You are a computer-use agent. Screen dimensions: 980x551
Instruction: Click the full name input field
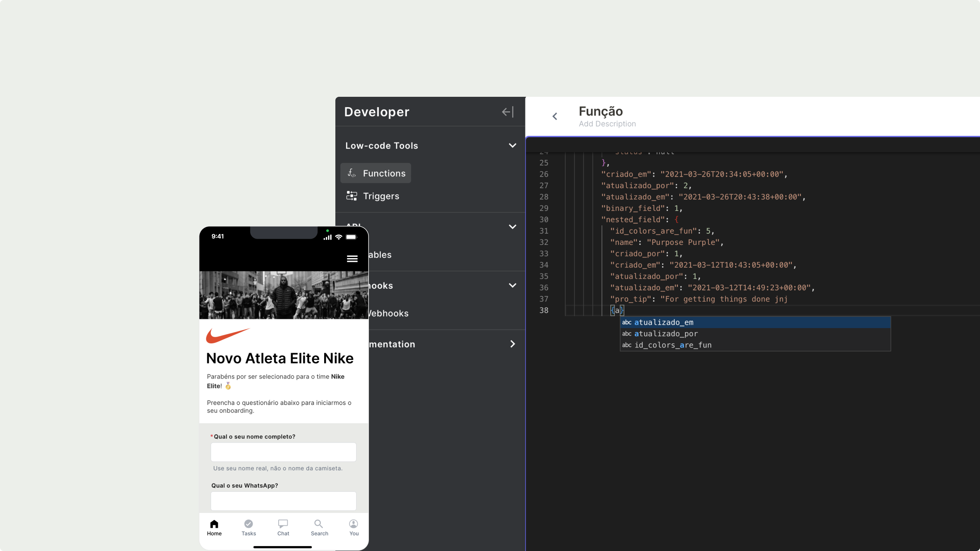click(x=283, y=452)
